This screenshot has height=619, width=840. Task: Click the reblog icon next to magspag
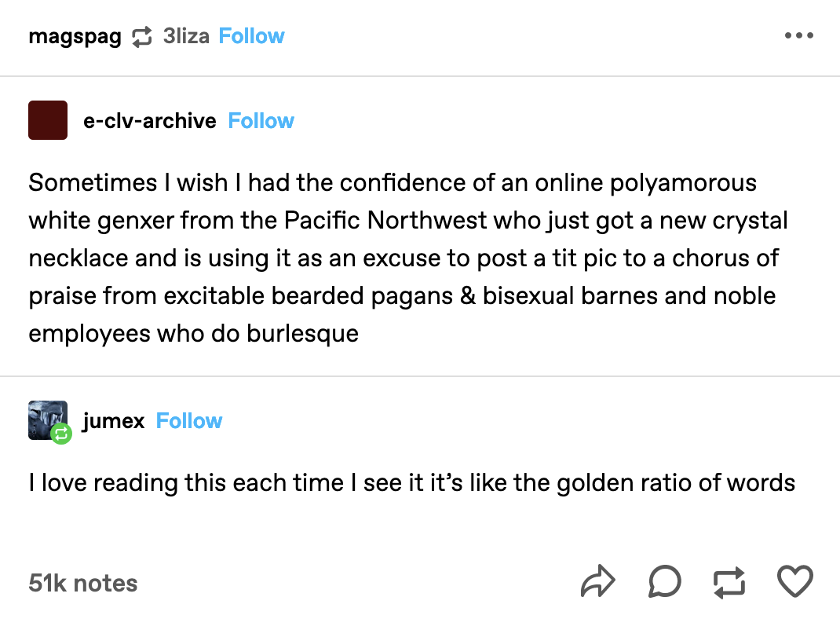[x=142, y=36]
